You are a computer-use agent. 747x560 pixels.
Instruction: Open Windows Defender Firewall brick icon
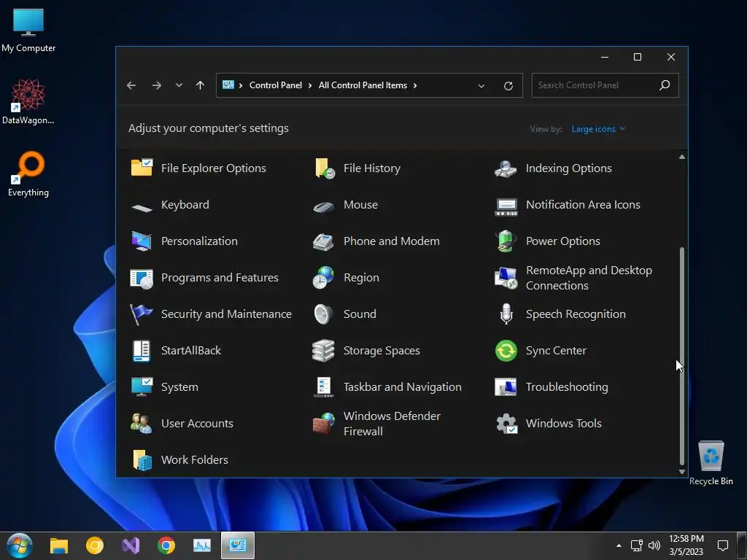click(323, 424)
